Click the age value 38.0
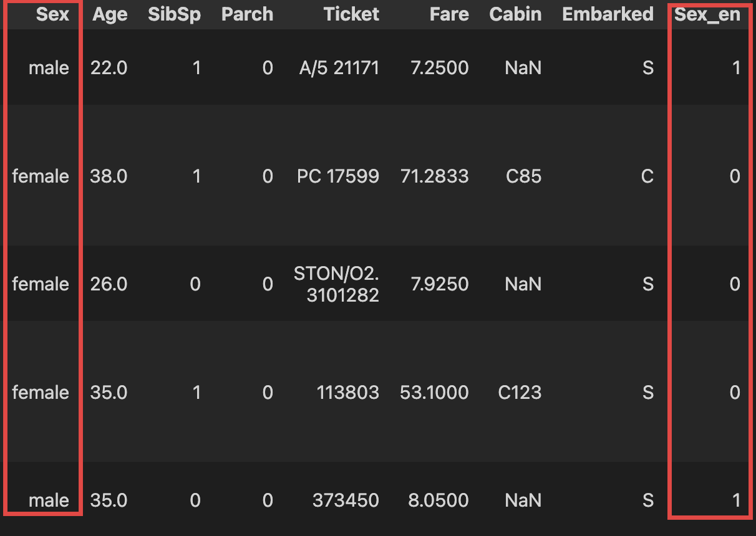This screenshot has height=536, width=756. click(109, 176)
